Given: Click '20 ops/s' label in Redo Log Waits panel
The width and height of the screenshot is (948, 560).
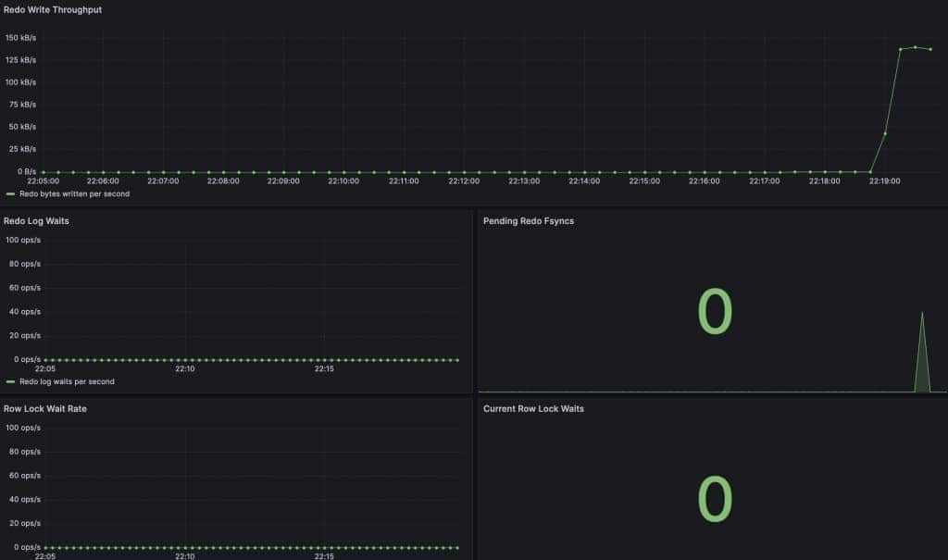Looking at the screenshot, I should pyautogui.click(x=25, y=336).
